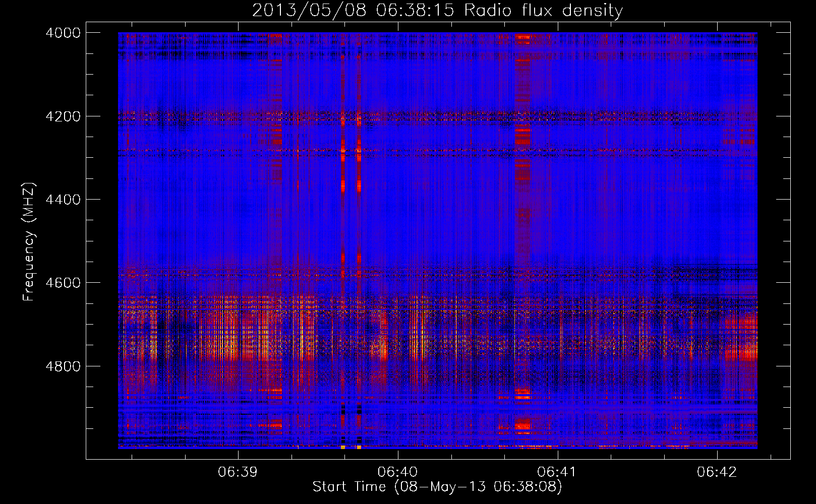Screen dimensions: 816x504
Task: Click the '06:41' time axis label
Action: (557, 472)
